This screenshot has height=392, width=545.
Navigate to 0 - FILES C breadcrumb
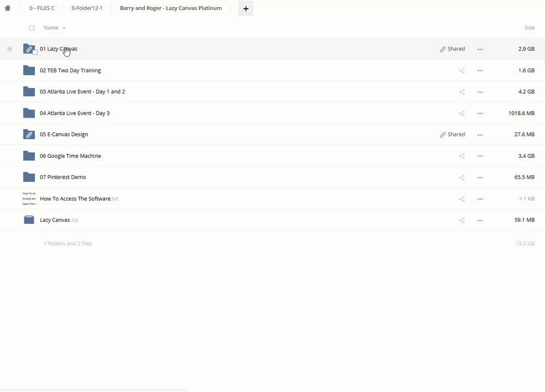coord(42,8)
